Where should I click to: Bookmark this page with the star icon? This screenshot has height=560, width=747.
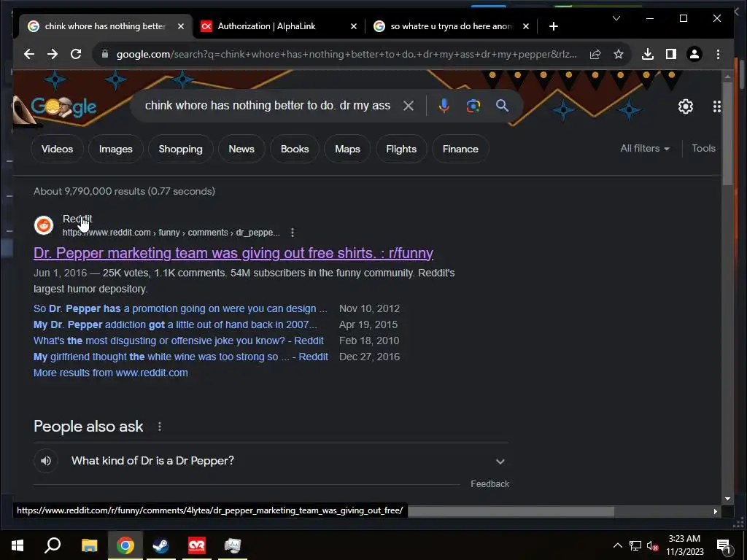pyautogui.click(x=619, y=54)
